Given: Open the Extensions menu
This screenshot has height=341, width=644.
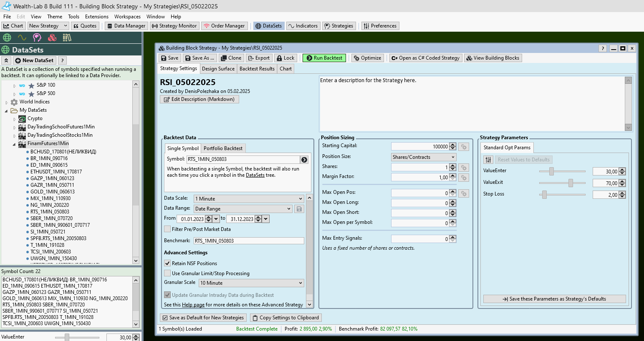Looking at the screenshot, I should pos(96,17).
